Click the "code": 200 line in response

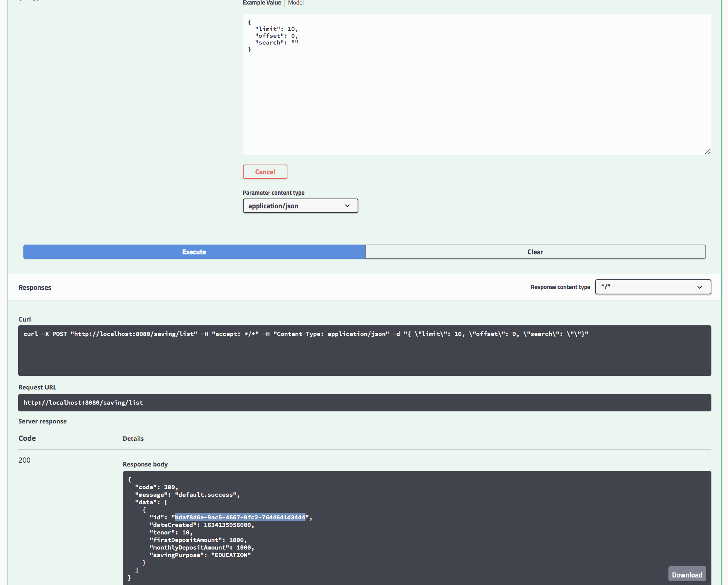click(x=157, y=487)
